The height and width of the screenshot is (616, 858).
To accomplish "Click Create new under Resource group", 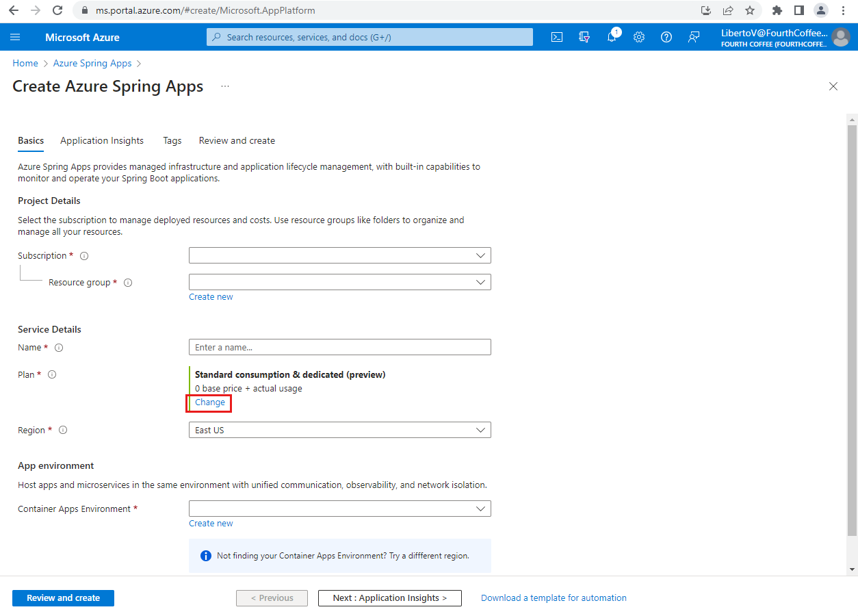I will click(211, 297).
